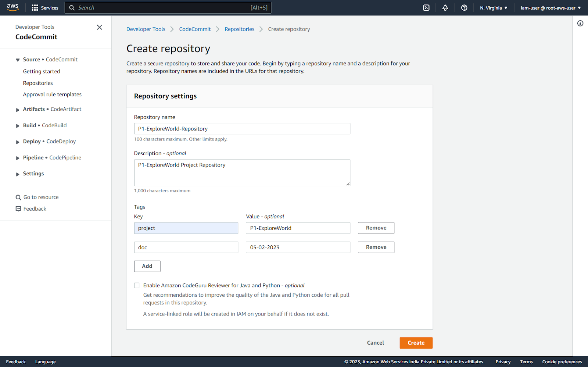Go to Repositories breadcrumb
This screenshot has width=588, height=367.
[239, 29]
